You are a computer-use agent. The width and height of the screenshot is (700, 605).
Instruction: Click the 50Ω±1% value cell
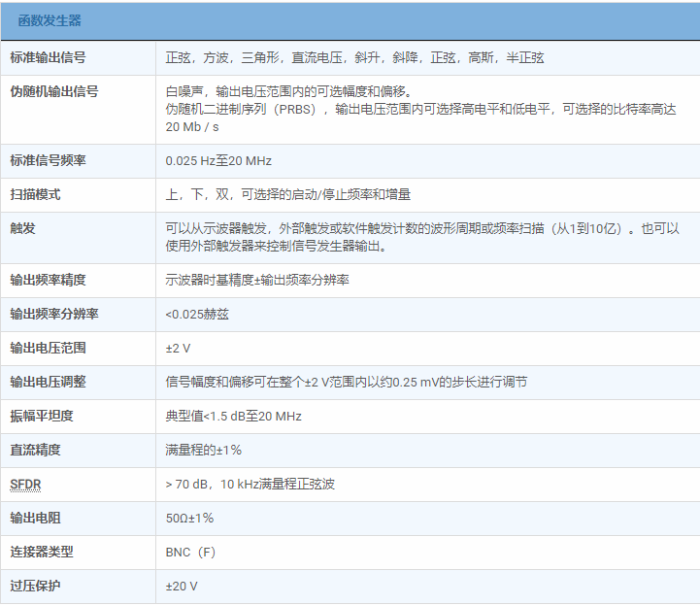(x=189, y=518)
